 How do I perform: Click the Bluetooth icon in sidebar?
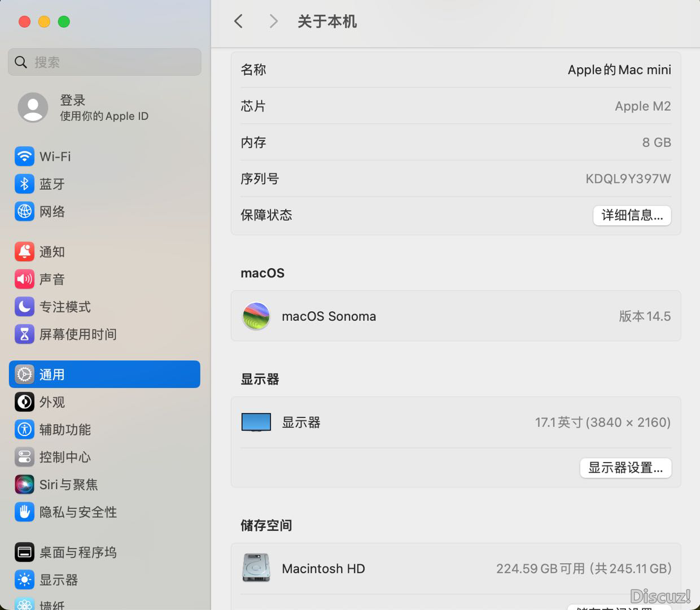[x=24, y=184]
